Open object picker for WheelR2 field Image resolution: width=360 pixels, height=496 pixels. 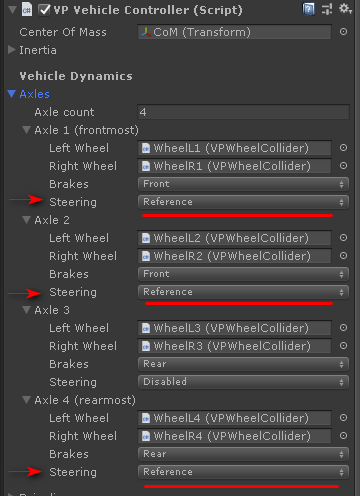point(343,256)
